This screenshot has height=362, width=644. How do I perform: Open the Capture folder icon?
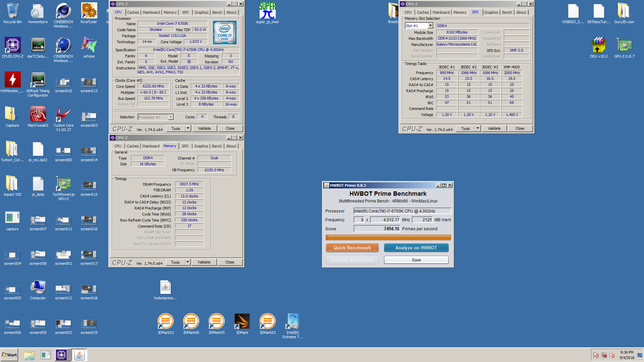pyautogui.click(x=12, y=117)
